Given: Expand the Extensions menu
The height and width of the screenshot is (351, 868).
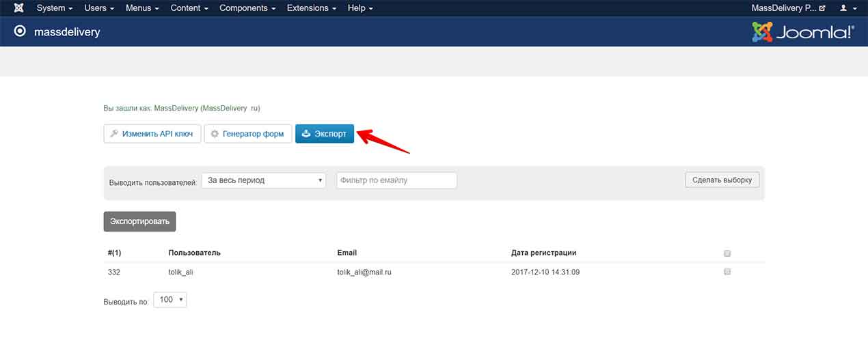Looking at the screenshot, I should point(311,8).
